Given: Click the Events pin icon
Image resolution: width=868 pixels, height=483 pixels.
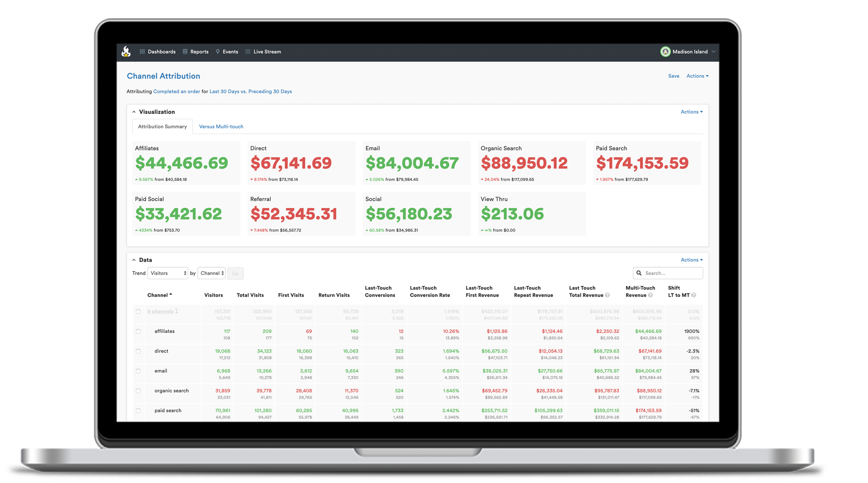Looking at the screenshot, I should pos(218,52).
